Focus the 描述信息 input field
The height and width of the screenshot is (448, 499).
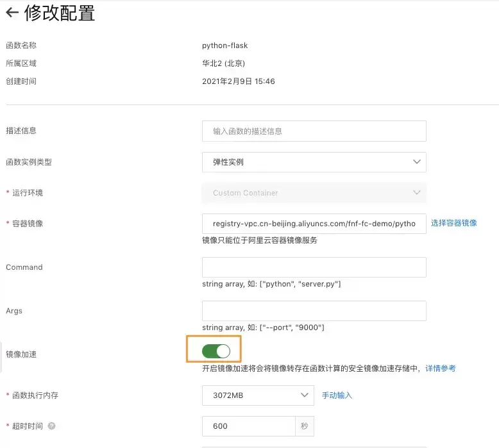coord(314,131)
